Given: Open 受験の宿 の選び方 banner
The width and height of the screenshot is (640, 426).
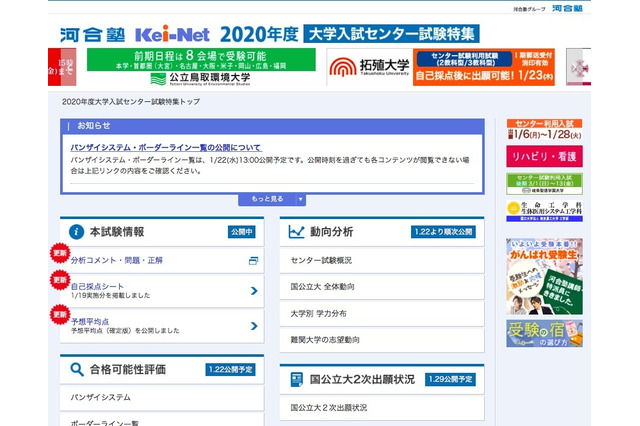Looking at the screenshot, I should [544, 333].
